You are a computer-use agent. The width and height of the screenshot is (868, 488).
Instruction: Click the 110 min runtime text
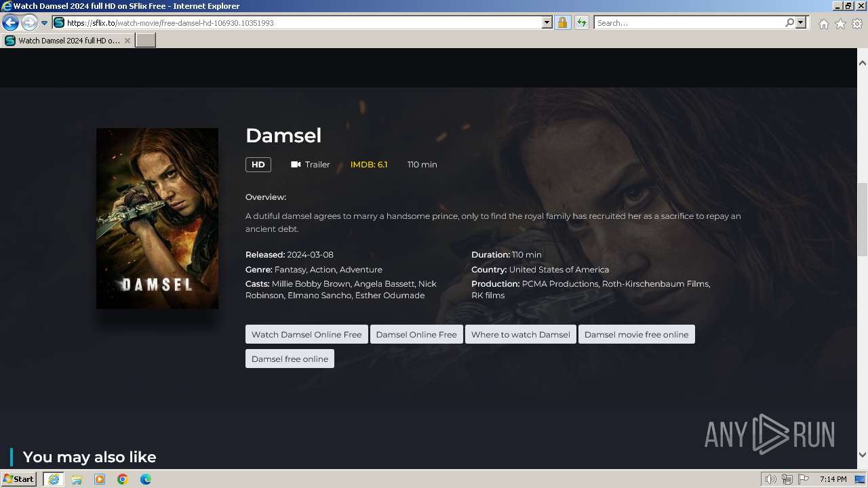click(x=422, y=165)
